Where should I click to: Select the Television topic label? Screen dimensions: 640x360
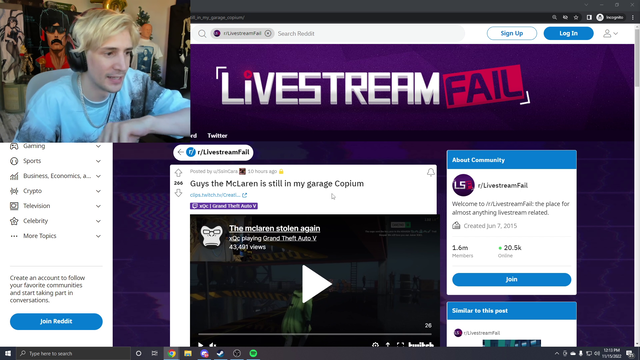(36, 206)
